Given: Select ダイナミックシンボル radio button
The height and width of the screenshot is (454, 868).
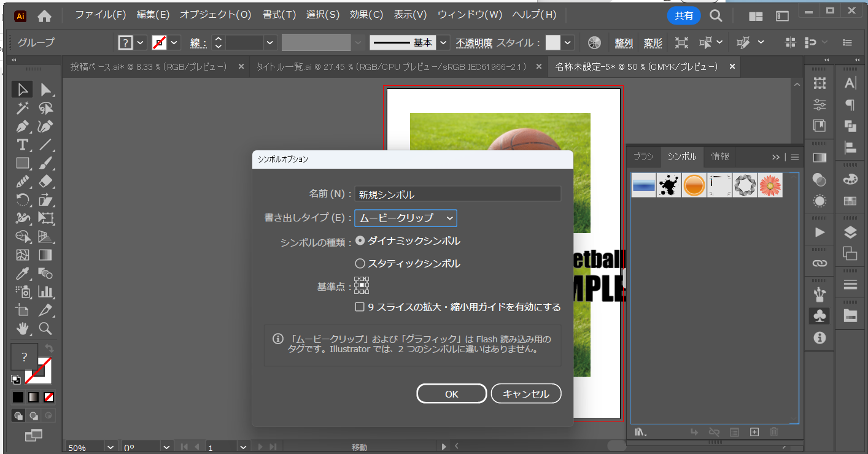Looking at the screenshot, I should (360, 241).
